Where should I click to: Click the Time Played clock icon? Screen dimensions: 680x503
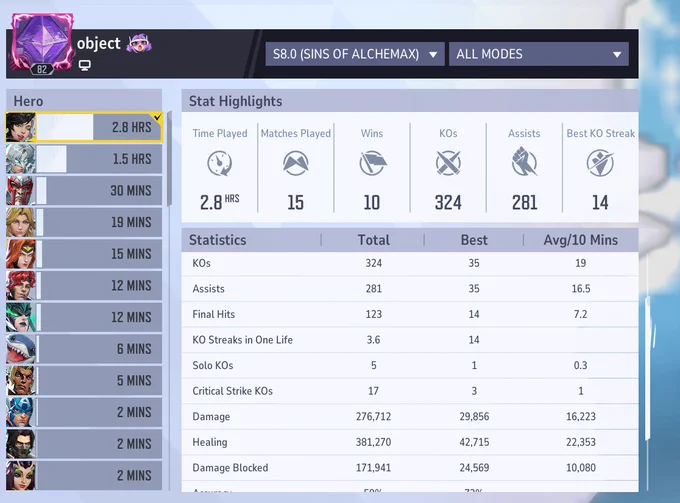click(x=219, y=163)
